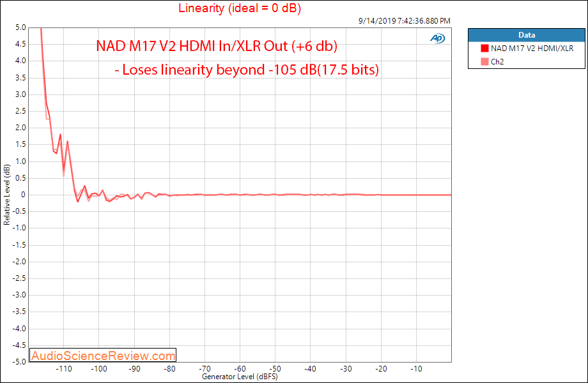
Task: Select the red NAD M17 V2 legend swatch
Action: click(x=484, y=49)
